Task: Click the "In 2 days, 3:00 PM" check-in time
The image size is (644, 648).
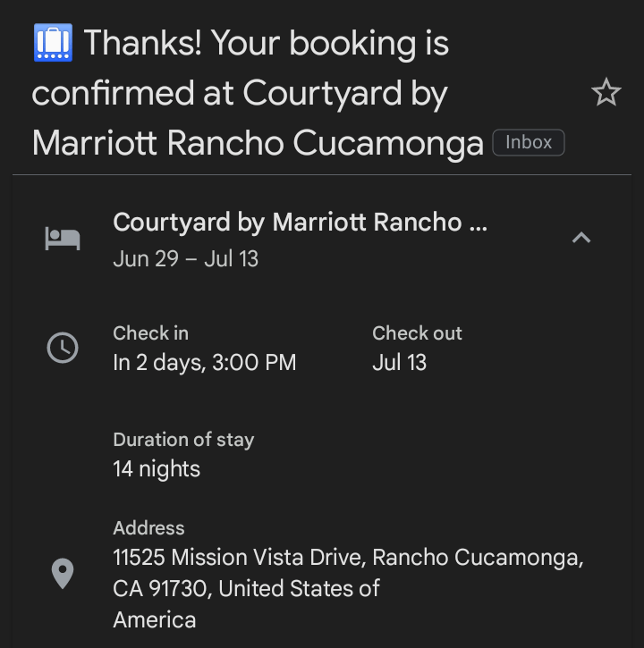Action: click(204, 363)
